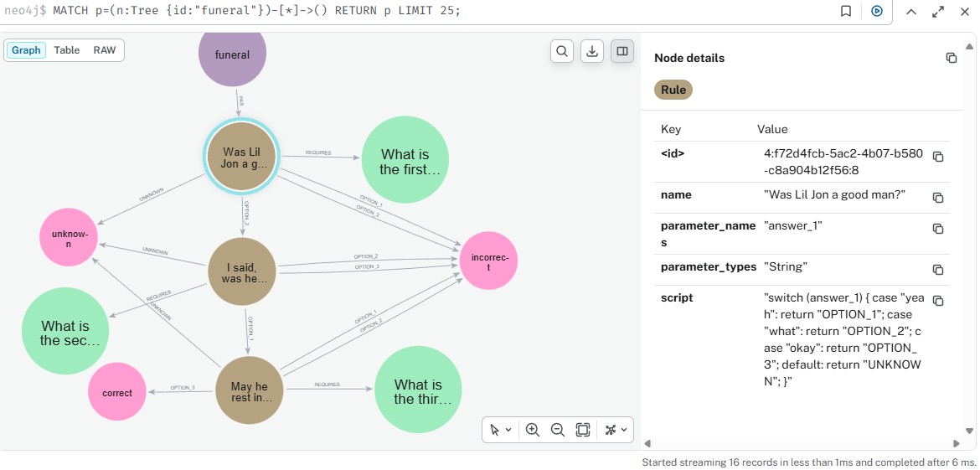Switch to RAW view
The height and width of the screenshot is (470, 980).
105,50
